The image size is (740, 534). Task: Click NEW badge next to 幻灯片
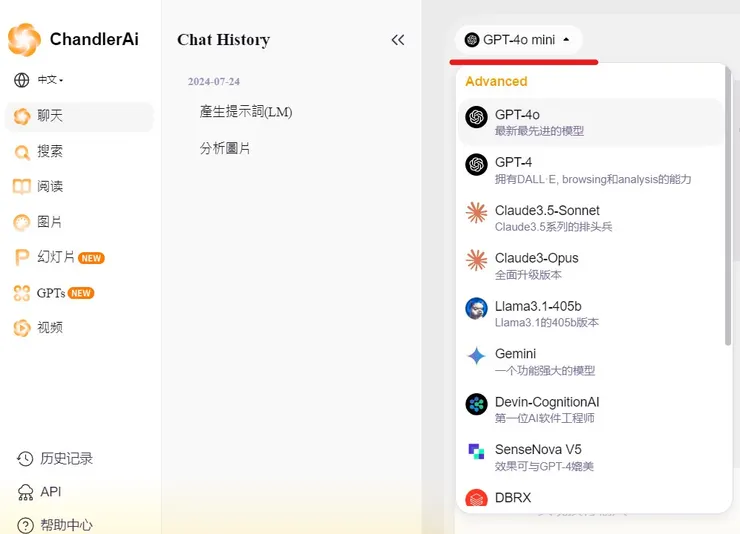[x=91, y=258]
